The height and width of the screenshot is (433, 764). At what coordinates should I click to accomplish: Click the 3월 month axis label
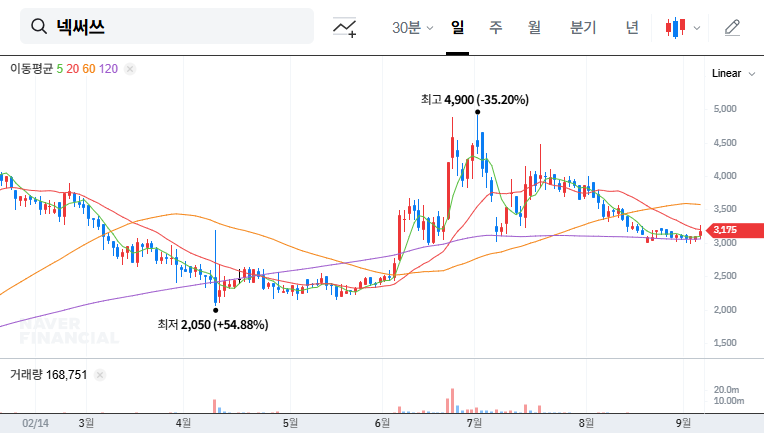point(86,423)
